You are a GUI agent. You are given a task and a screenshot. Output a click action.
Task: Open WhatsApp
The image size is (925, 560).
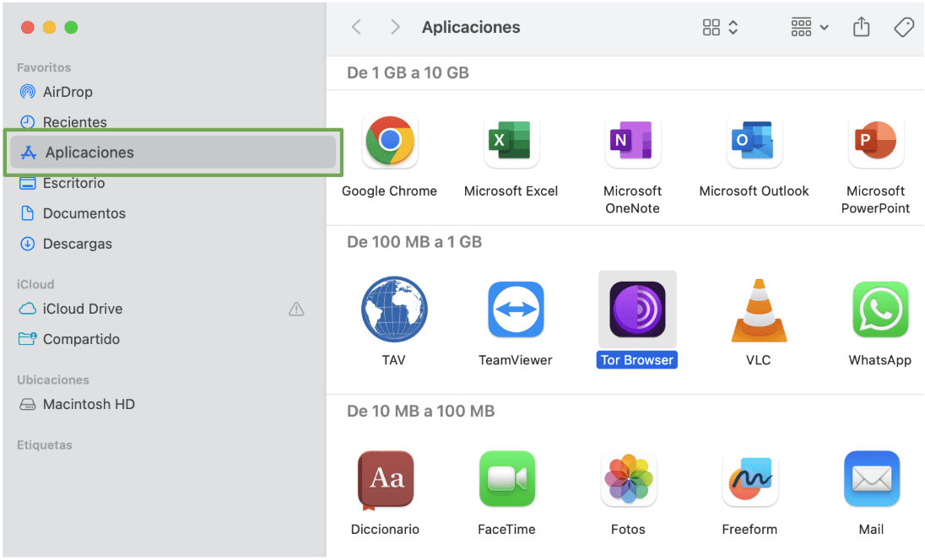point(880,310)
